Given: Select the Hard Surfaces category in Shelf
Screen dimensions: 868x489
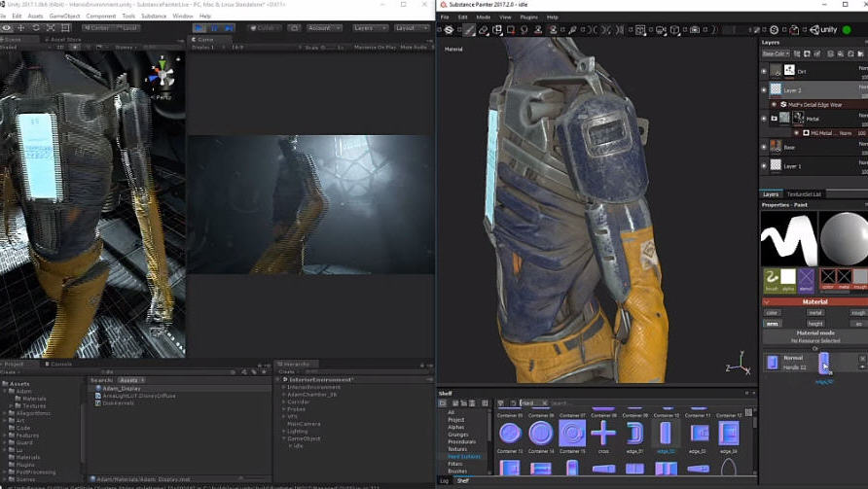Looking at the screenshot, I should pyautogui.click(x=464, y=456).
